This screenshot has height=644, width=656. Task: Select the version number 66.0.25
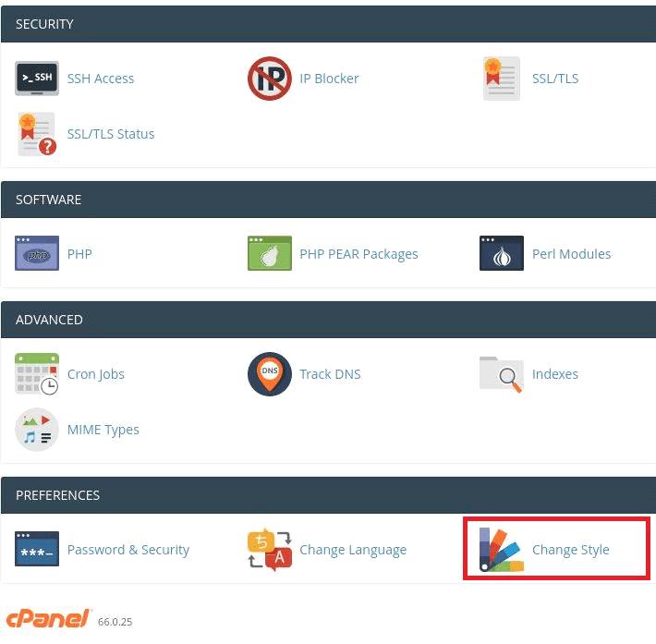tap(115, 622)
